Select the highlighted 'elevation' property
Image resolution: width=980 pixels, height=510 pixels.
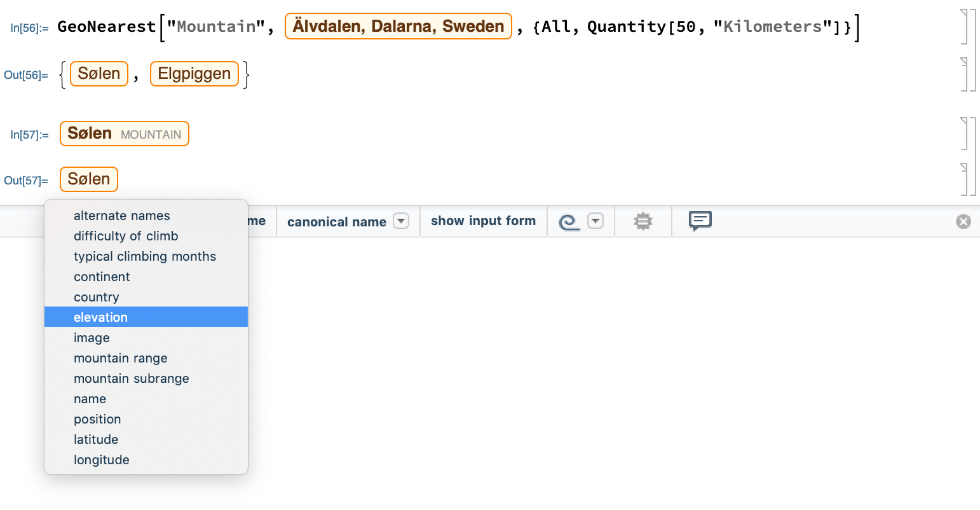(146, 317)
